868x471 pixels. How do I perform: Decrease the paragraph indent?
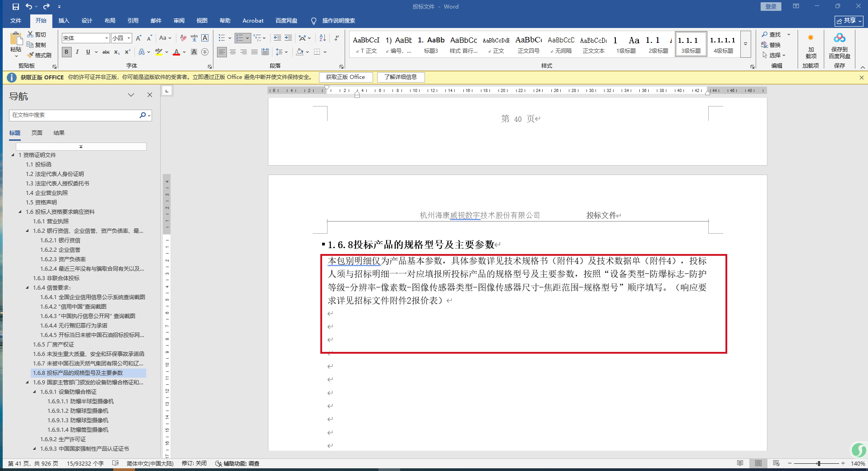(x=277, y=38)
